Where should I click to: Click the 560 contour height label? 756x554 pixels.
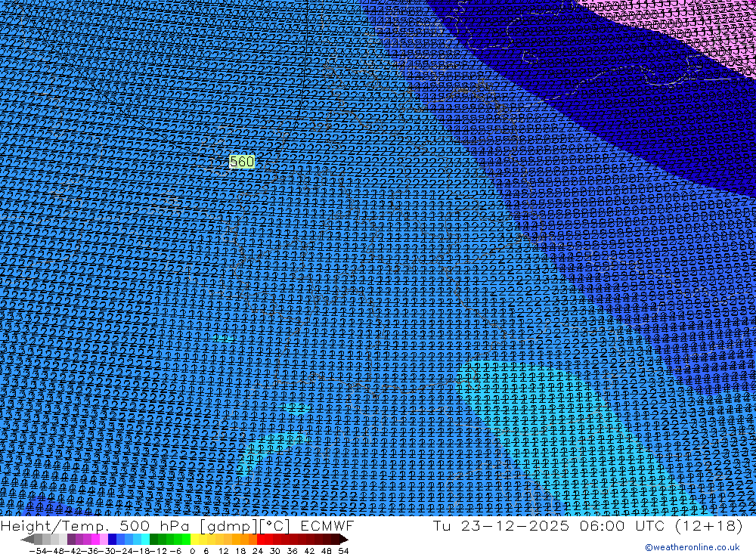click(242, 162)
